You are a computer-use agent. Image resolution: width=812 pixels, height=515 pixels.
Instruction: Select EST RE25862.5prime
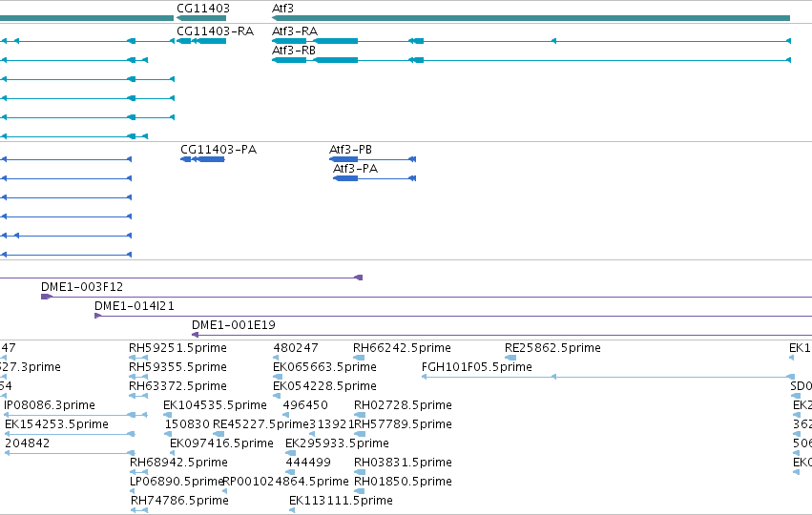pos(552,348)
